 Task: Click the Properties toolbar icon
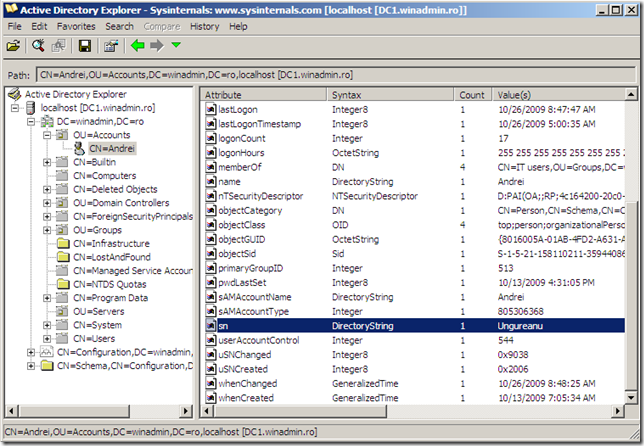[110, 46]
